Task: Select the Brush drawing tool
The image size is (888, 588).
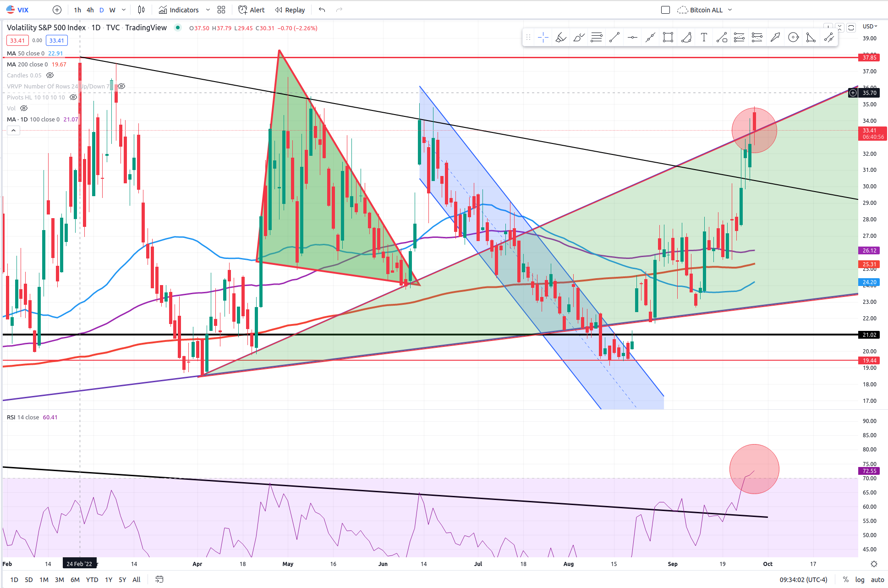Action: click(579, 38)
